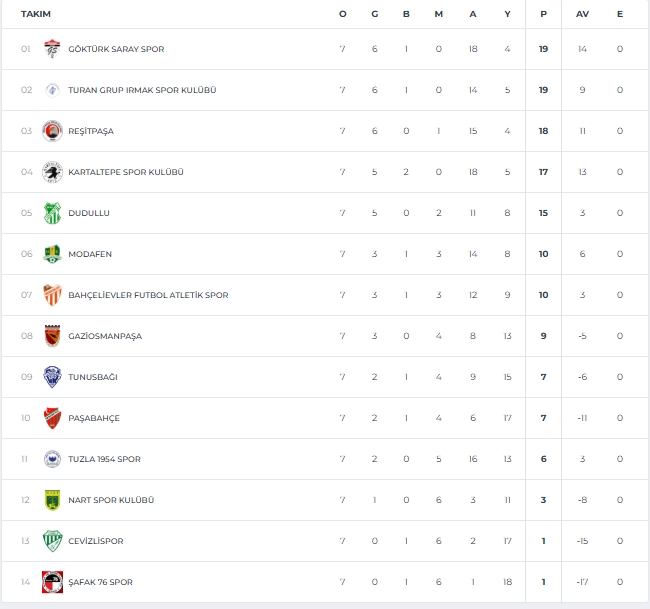Open the KARTALTEPE SPOR KULÜBÜ team link

coord(125,172)
